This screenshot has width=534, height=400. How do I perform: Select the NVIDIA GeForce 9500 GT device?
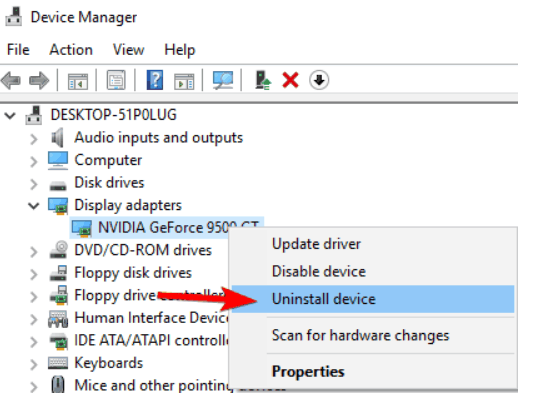pos(167,227)
